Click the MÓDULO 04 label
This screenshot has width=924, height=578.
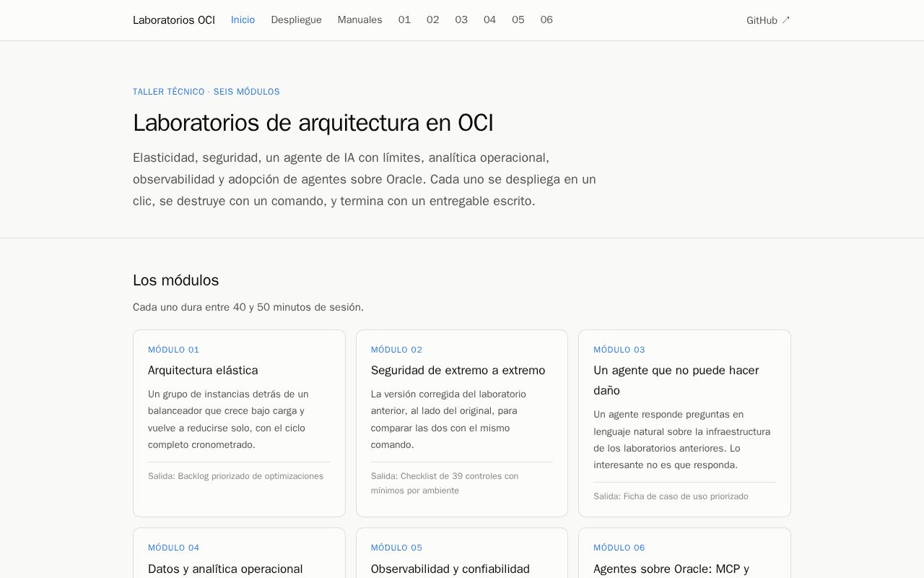click(173, 548)
